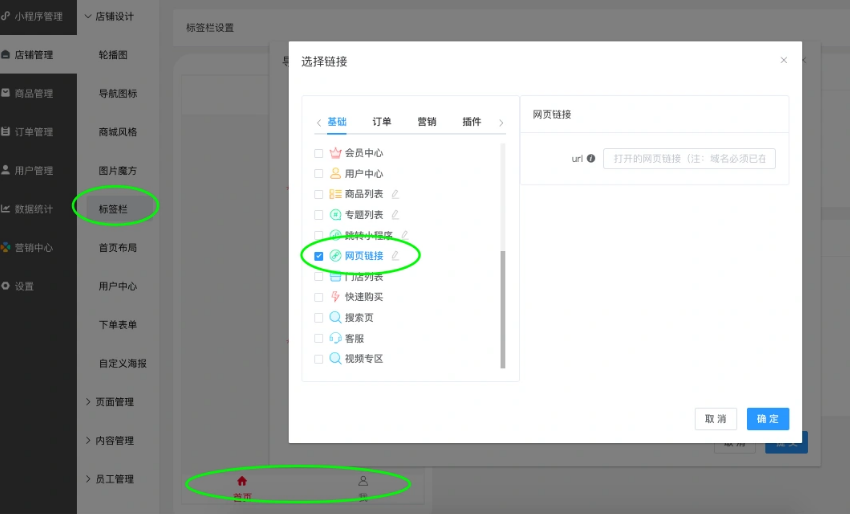This screenshot has height=514, width=850.
Task: Open 商城风格 in the submenu
Action: (x=118, y=132)
